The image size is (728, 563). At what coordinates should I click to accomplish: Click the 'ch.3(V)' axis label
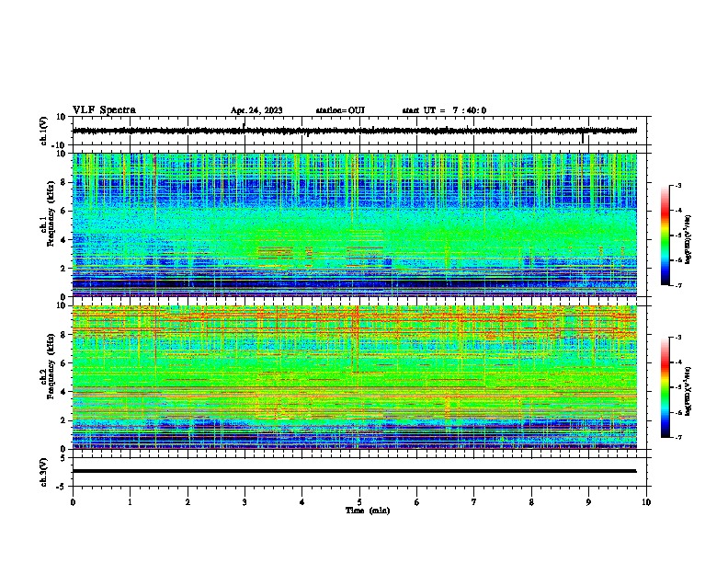point(43,472)
